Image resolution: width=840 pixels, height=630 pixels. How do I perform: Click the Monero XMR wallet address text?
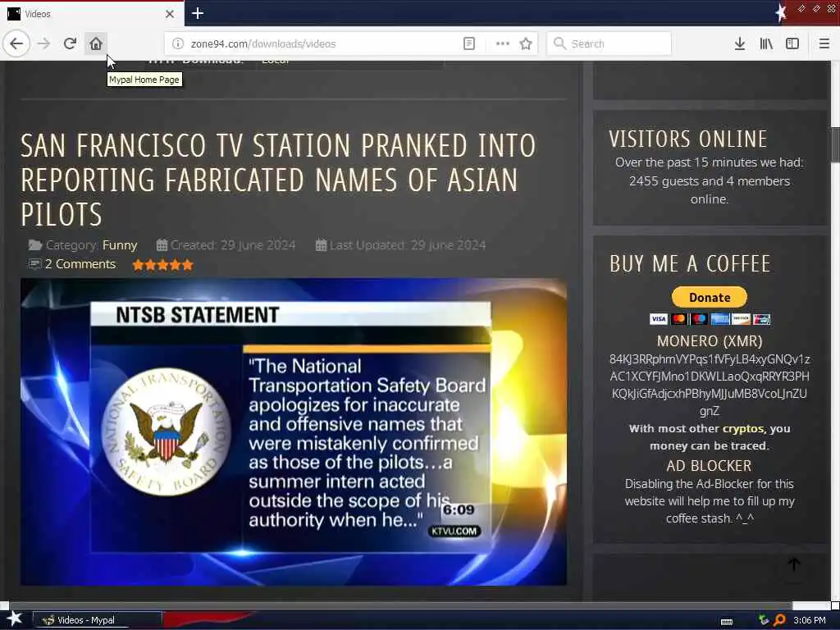(x=710, y=385)
